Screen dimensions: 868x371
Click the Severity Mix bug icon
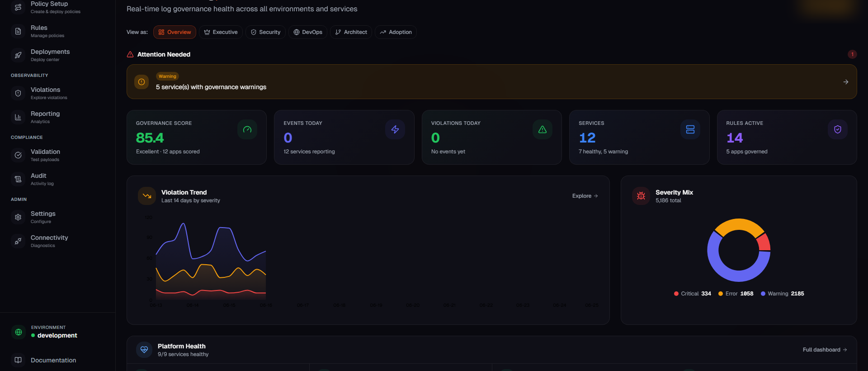click(641, 196)
